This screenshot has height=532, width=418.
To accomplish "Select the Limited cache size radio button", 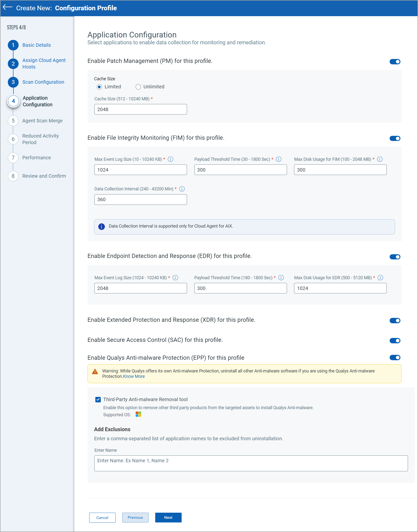I will coord(99,87).
